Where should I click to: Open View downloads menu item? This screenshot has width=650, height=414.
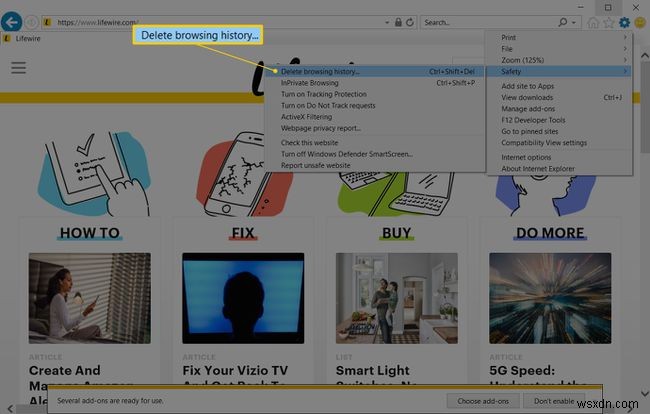560,97
